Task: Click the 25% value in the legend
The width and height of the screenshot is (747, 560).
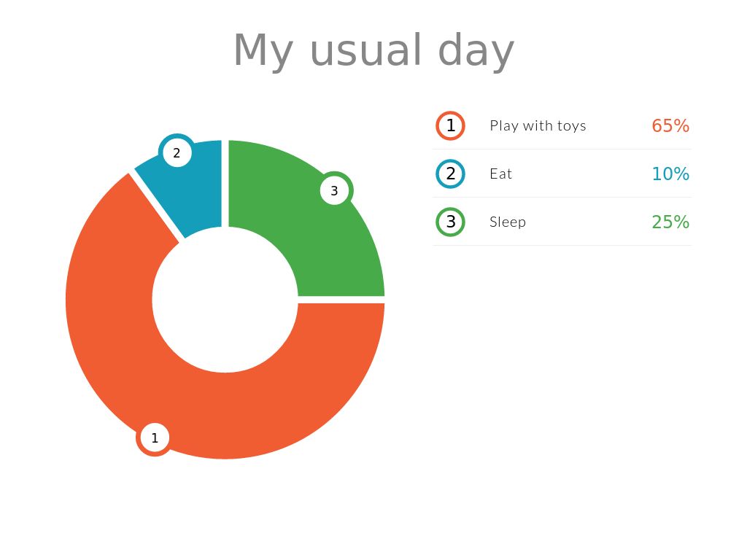Action: click(x=670, y=222)
